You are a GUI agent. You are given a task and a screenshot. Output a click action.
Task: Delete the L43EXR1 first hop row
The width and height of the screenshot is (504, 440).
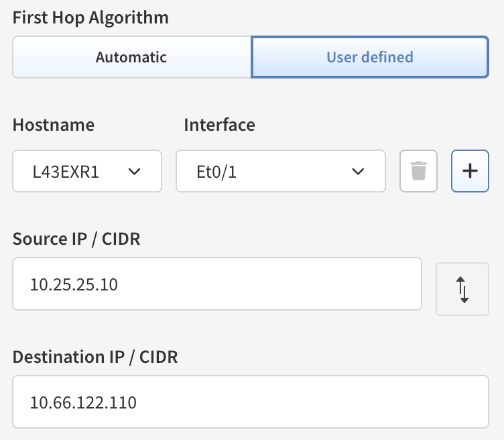click(x=418, y=171)
